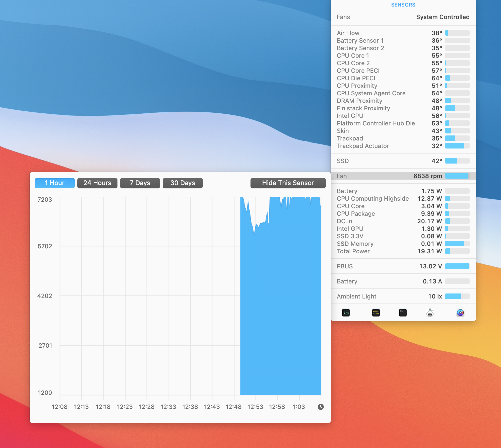Show the 30 Days history view
The width and height of the screenshot is (501, 448).
[182, 183]
